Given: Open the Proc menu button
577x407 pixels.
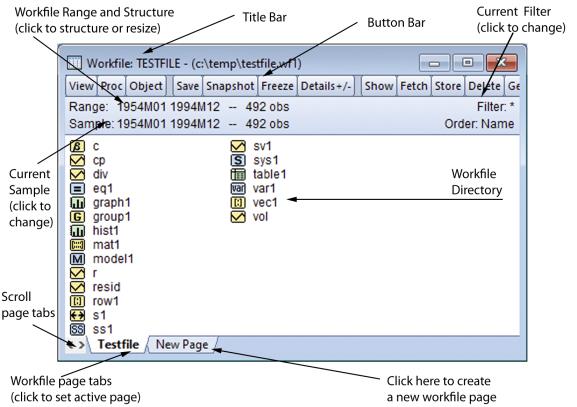Looking at the screenshot, I should click(111, 86).
